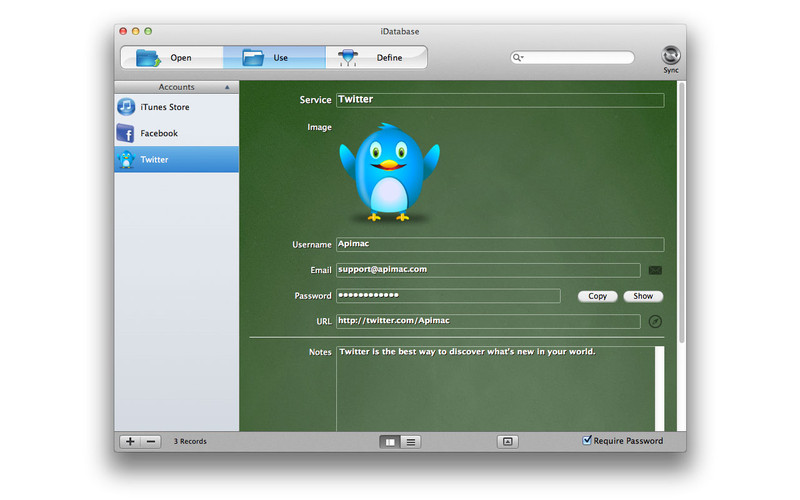
Task: Click the Facebook record icon
Action: 126,134
